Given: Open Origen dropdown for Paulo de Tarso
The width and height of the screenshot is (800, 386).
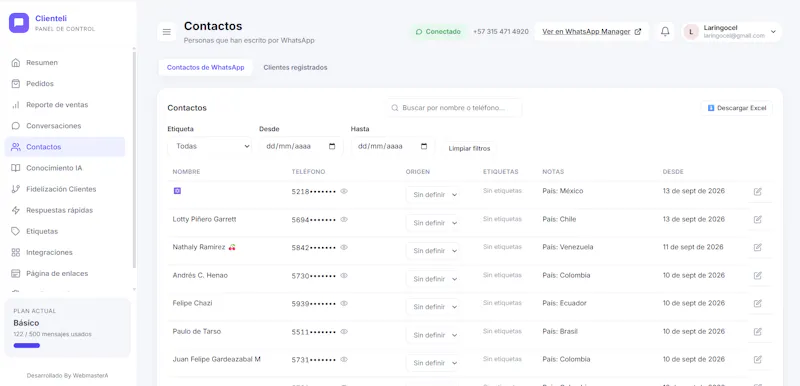Looking at the screenshot, I should pos(433,335).
